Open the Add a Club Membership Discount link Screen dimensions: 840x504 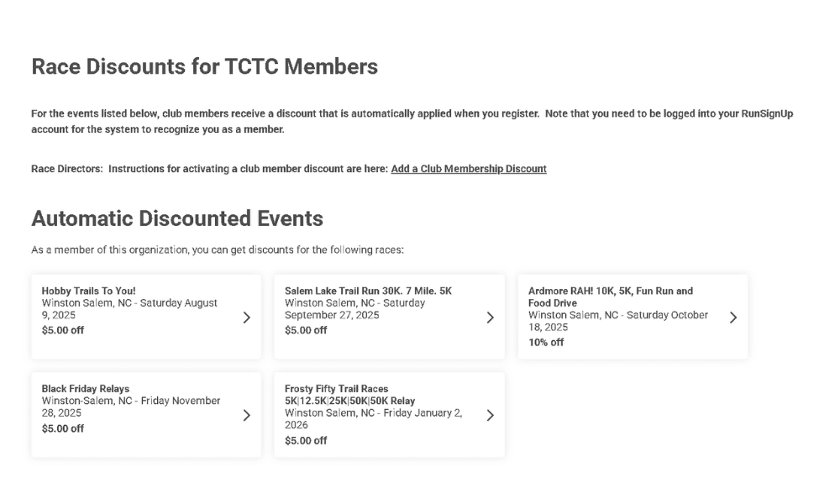pos(469,169)
